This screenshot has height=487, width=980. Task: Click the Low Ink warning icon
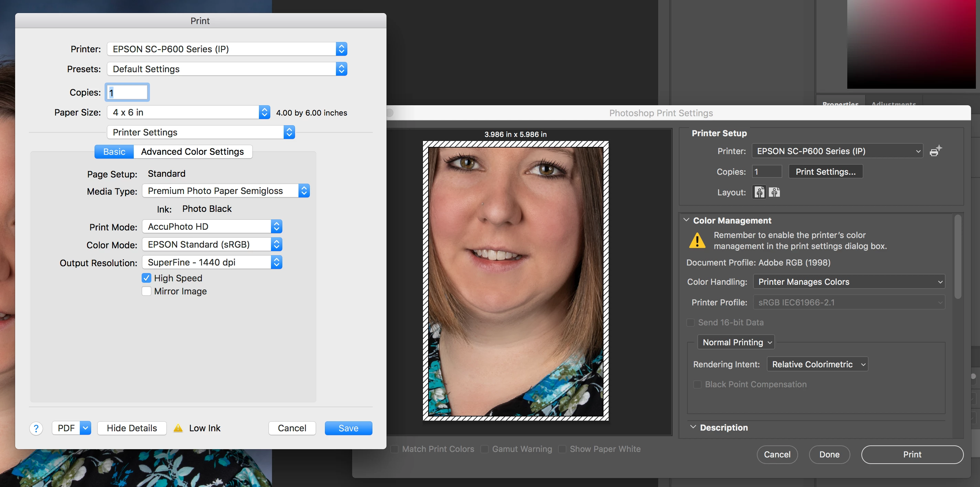pos(178,428)
